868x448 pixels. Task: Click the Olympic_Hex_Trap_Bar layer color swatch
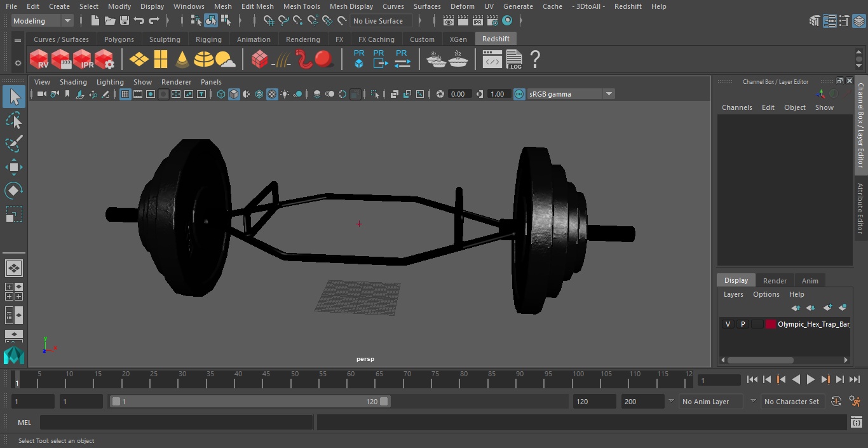[771, 324]
